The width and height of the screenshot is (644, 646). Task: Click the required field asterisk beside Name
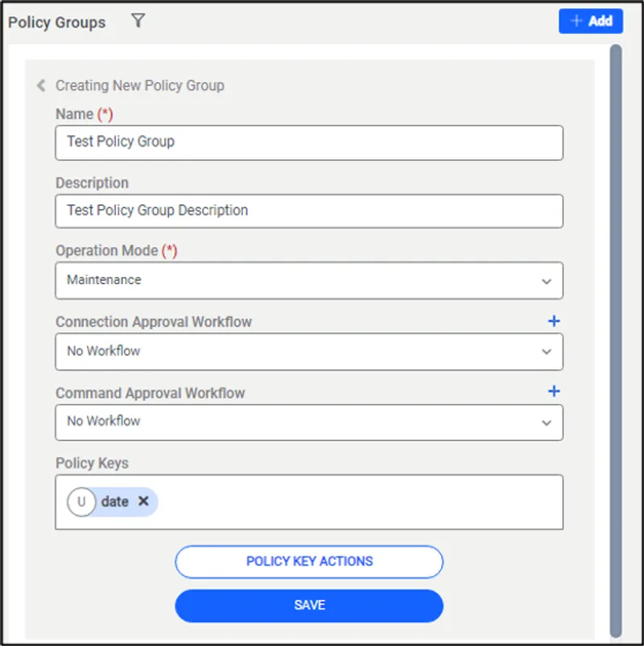coord(106,113)
